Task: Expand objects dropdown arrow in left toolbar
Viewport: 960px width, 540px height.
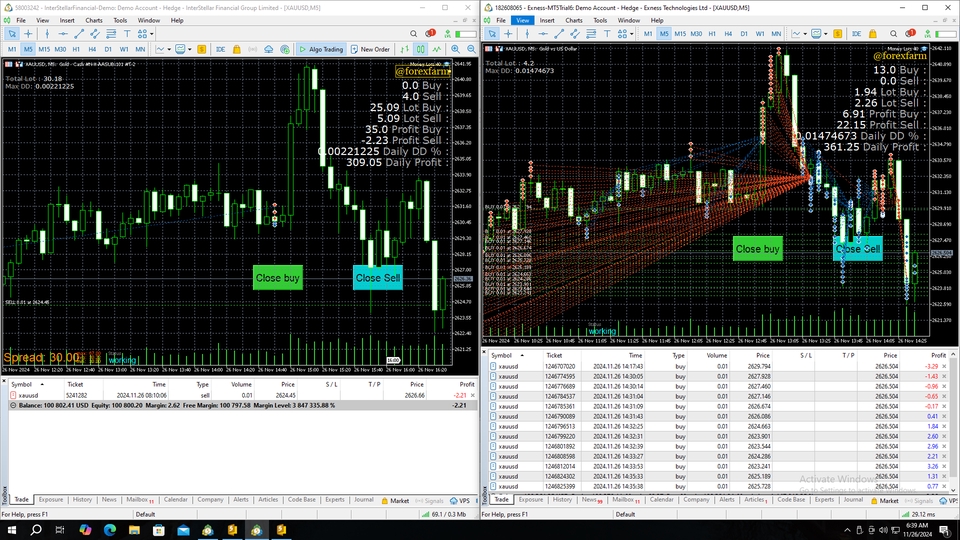Action: [152, 34]
